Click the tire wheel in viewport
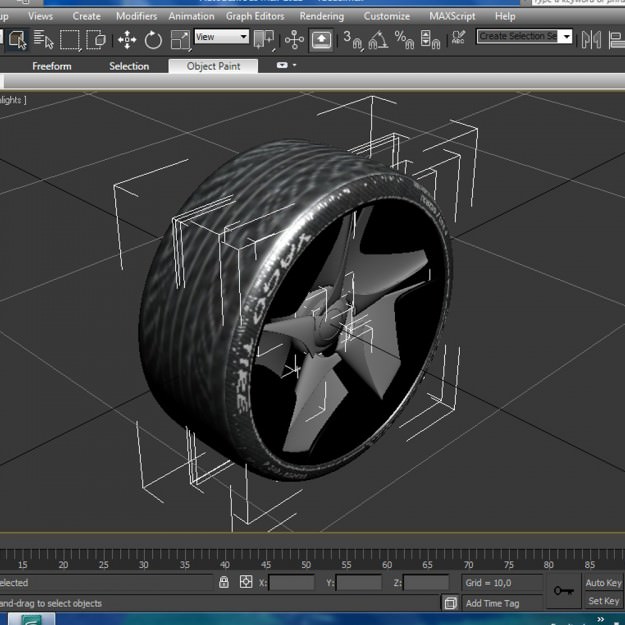The image size is (625, 625). (x=296, y=311)
